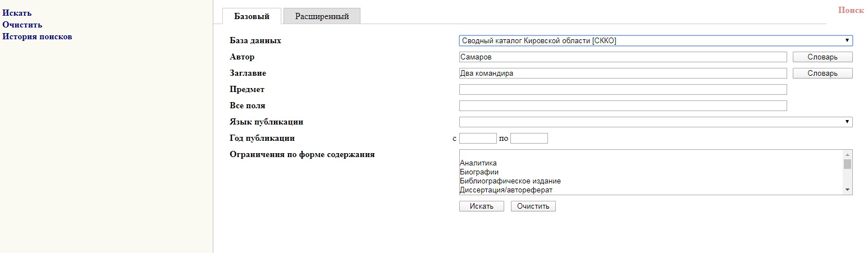
Task: Click the Искать button below the form
Action: (x=482, y=206)
